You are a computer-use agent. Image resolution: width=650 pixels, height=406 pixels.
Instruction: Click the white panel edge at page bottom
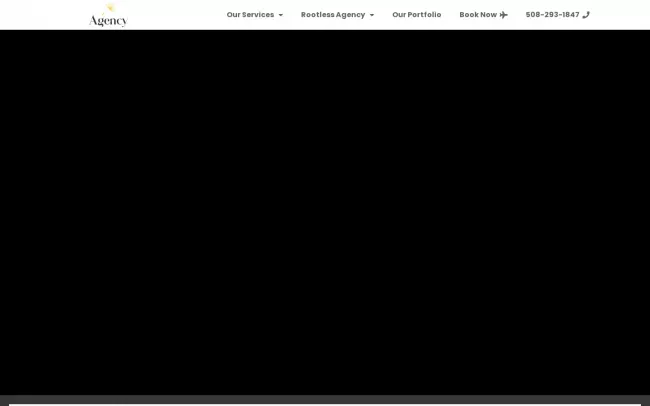(x=325, y=405)
